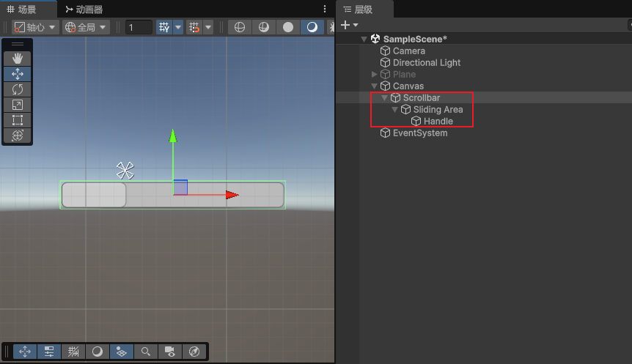This screenshot has width=632, height=364.
Task: Select the Hand view tool
Action: click(x=18, y=59)
